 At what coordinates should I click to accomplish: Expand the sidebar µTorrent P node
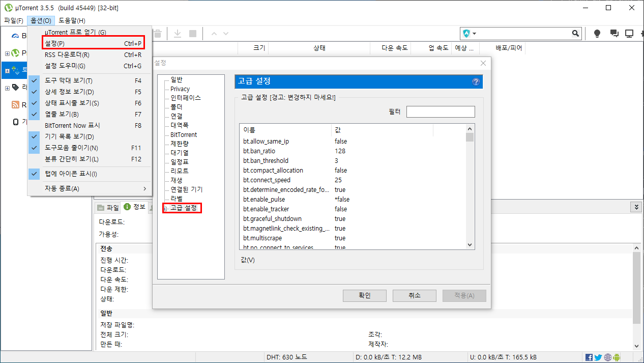7,53
